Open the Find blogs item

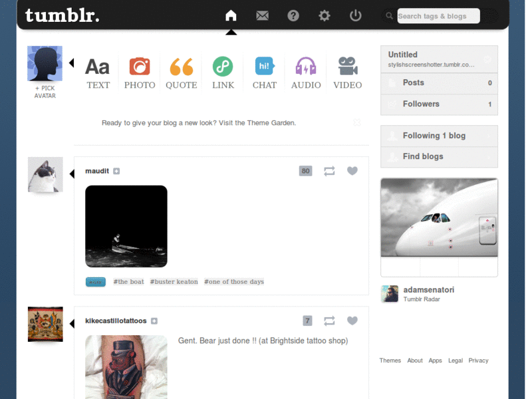(x=439, y=157)
